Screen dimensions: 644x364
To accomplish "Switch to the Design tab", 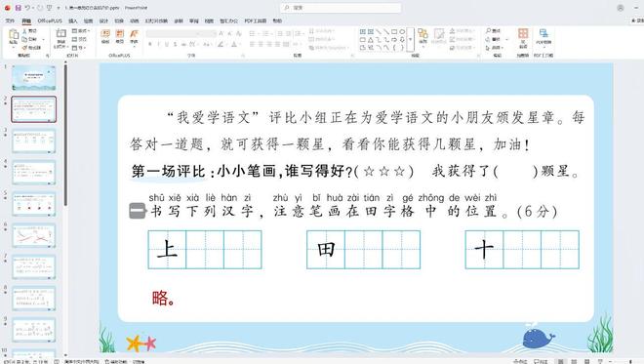I will tap(103, 20).
